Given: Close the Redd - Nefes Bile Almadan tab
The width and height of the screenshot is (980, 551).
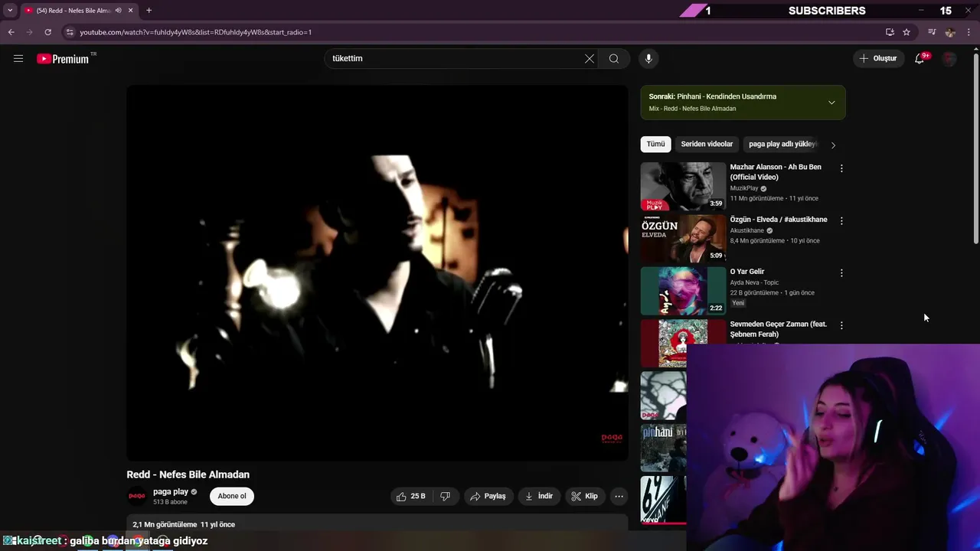Looking at the screenshot, I should [130, 11].
